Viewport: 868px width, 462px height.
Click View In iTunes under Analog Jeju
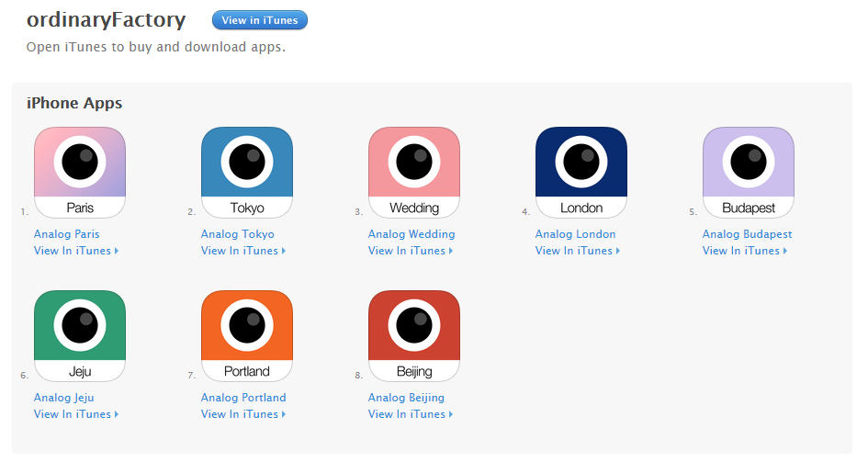coord(75,414)
